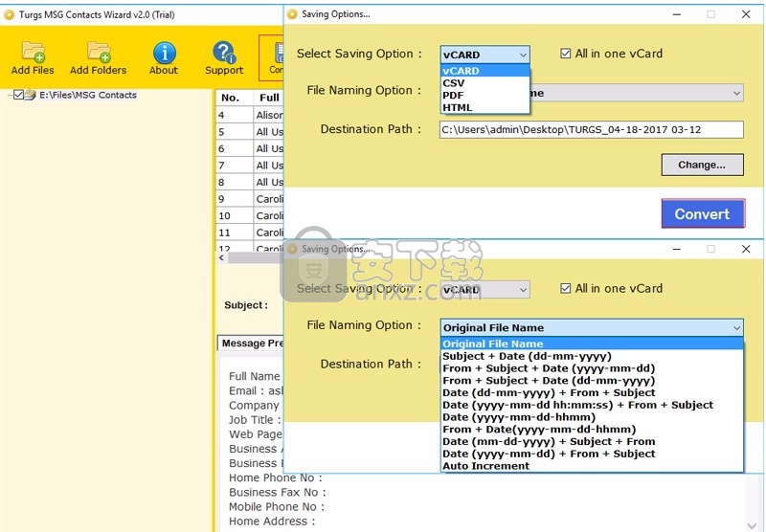Select contact row number 6
The width and height of the screenshot is (766, 532).
[250, 148]
